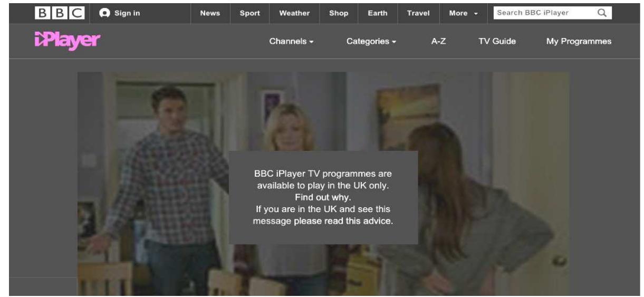644x297 pixels.
Task: Open the News section
Action: click(x=210, y=13)
